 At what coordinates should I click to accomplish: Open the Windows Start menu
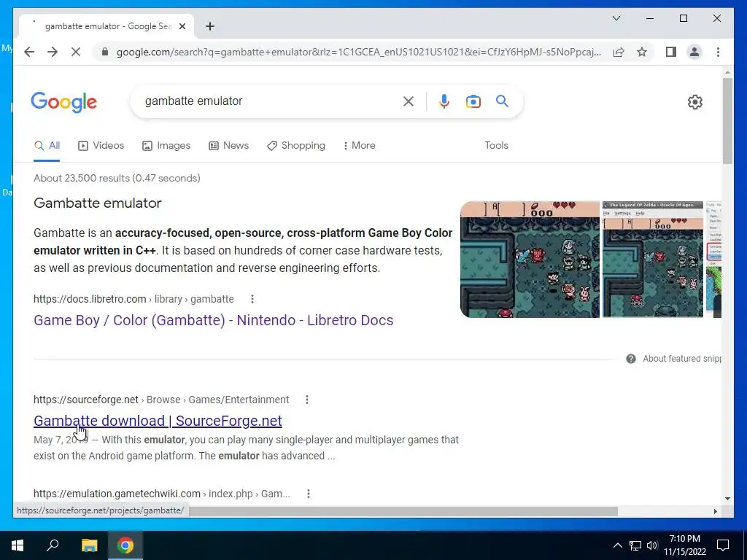click(18, 545)
